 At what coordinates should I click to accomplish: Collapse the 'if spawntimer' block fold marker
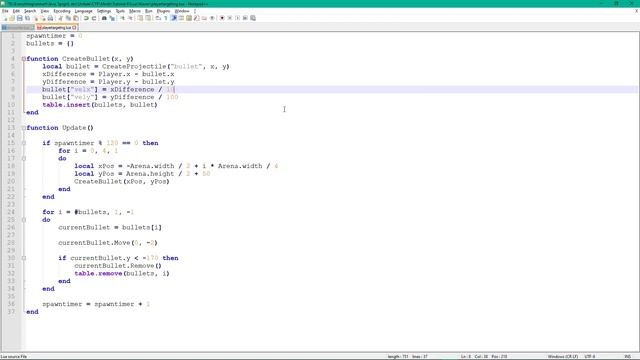(x=24, y=143)
